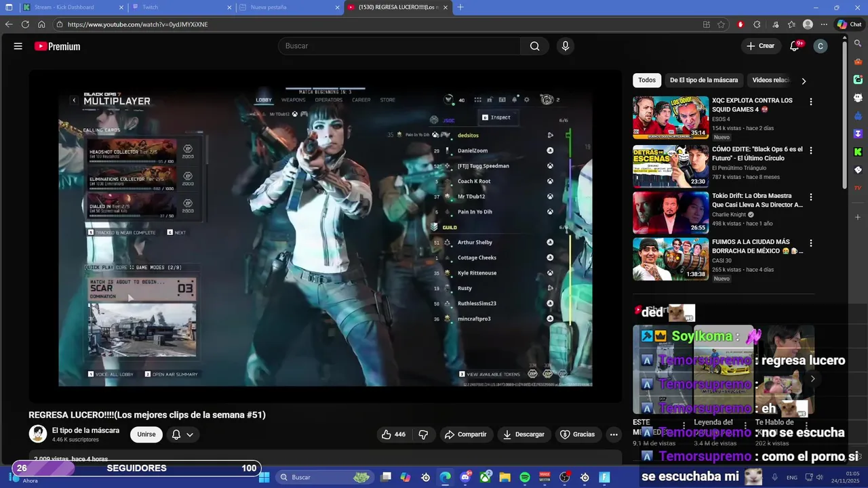This screenshot has width=868, height=488.
Task: Open FUIMOS A LA CIUDAD MÁS BORRACHA thumbnail
Action: pyautogui.click(x=671, y=258)
